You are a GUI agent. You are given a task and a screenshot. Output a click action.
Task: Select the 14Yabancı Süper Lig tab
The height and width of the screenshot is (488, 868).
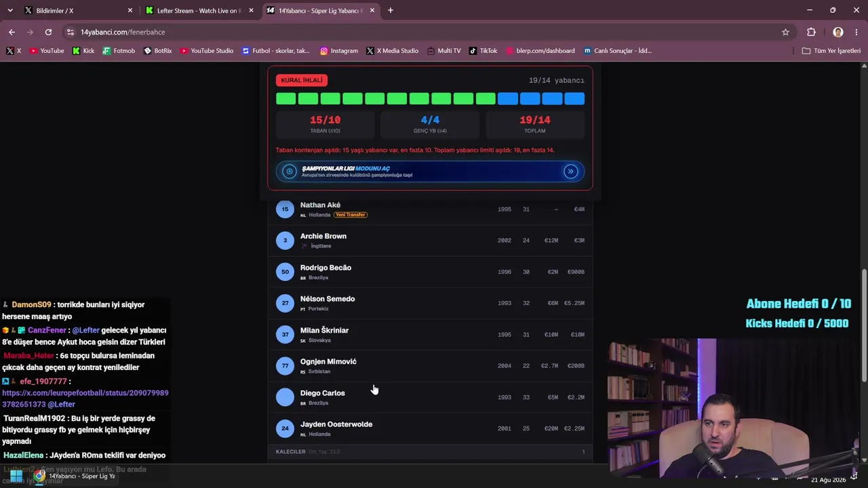coord(319,10)
